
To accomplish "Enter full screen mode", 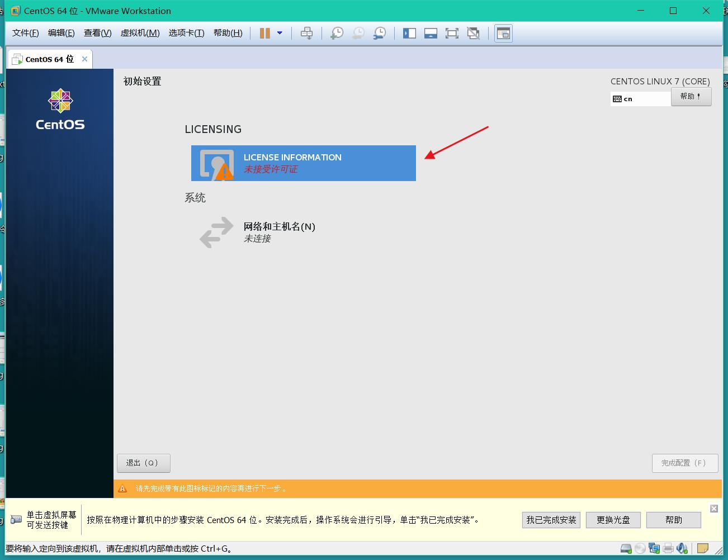I will tap(452, 33).
